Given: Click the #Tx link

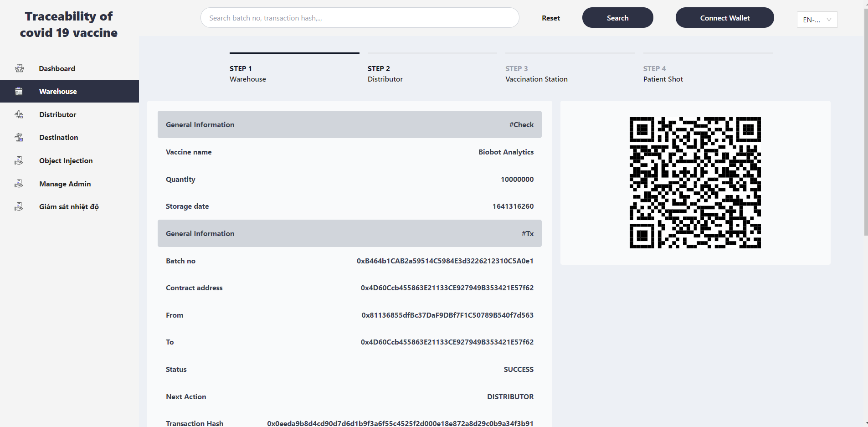Looking at the screenshot, I should pyautogui.click(x=528, y=233).
